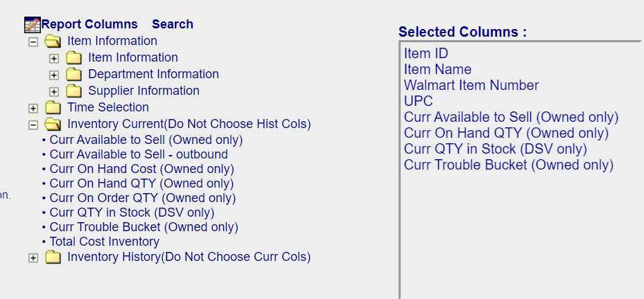The width and height of the screenshot is (644, 299).
Task: Expand the Department Information subfolder
Action: (54, 75)
